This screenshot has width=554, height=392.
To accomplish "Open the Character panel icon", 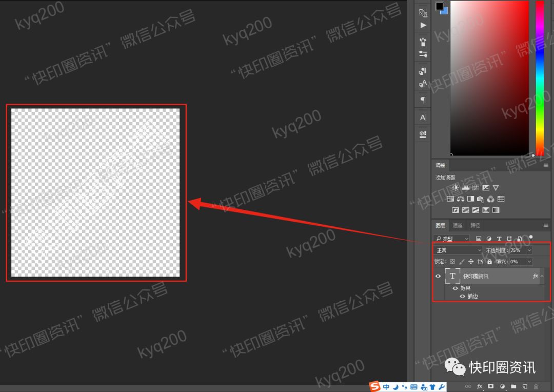I will tap(423, 117).
